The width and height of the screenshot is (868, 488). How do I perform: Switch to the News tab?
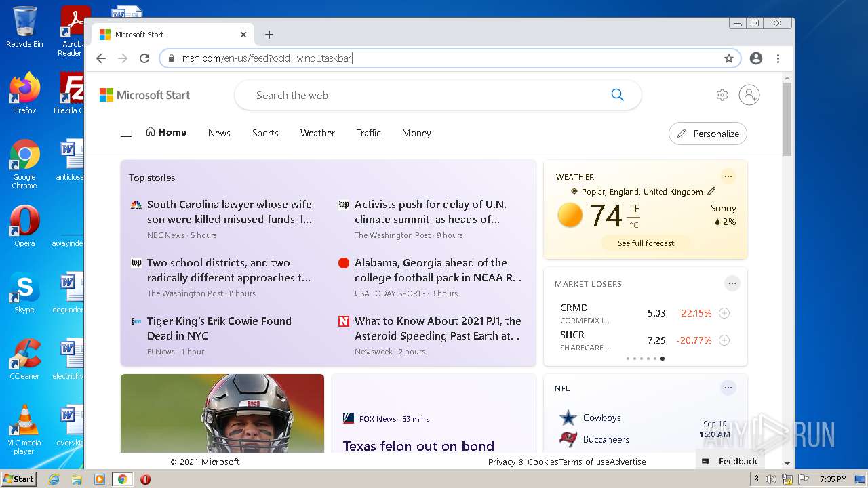click(219, 133)
